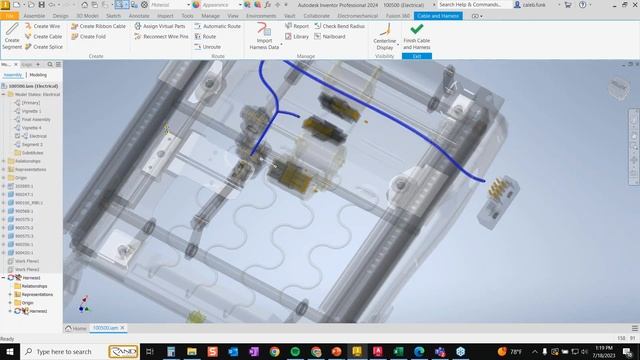The height and width of the screenshot is (360, 640).
Task: Expand the Representations node under Harness1
Action: [10, 294]
